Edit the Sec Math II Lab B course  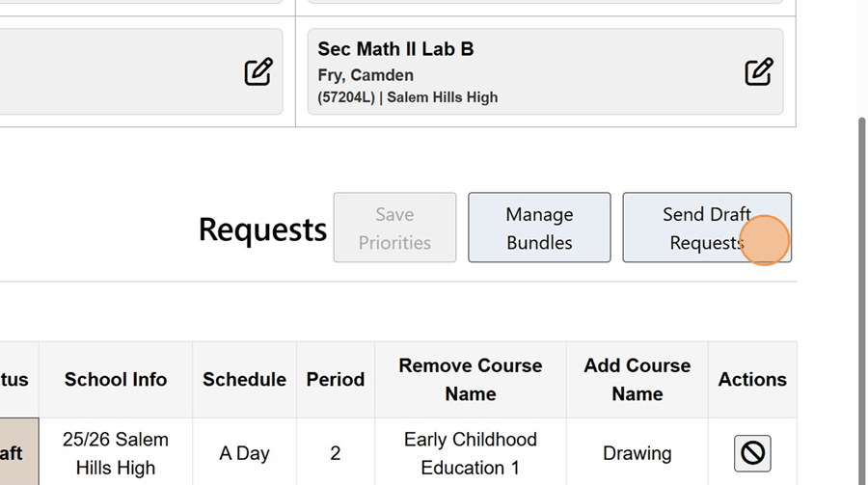coord(758,72)
